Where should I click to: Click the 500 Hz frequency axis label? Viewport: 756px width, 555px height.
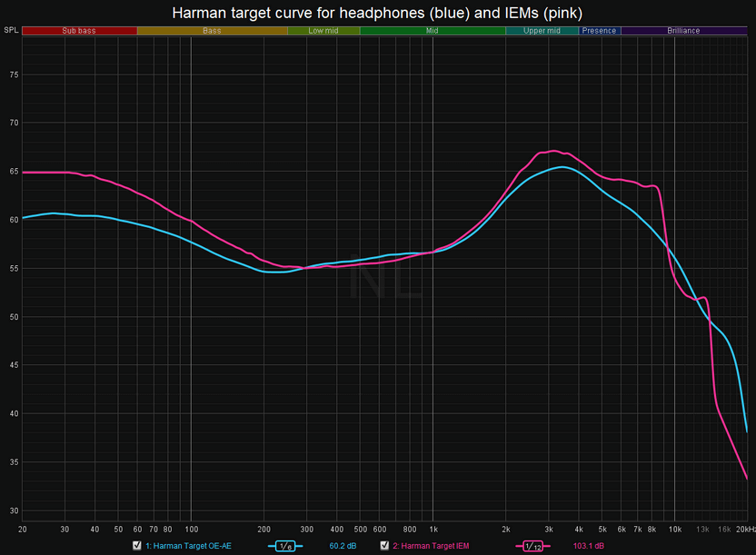(x=361, y=529)
